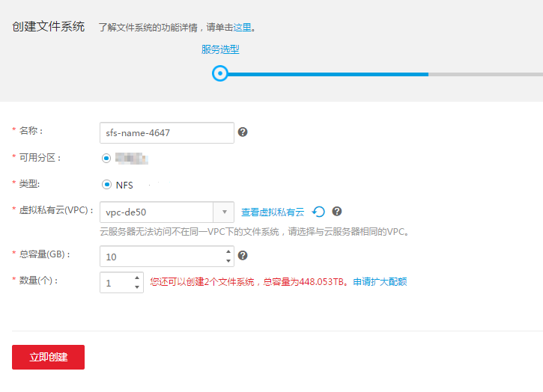Click the 名称 label

(31, 131)
